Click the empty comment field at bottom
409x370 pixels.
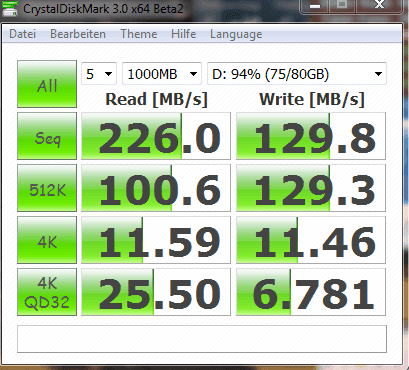pyautogui.click(x=202, y=339)
